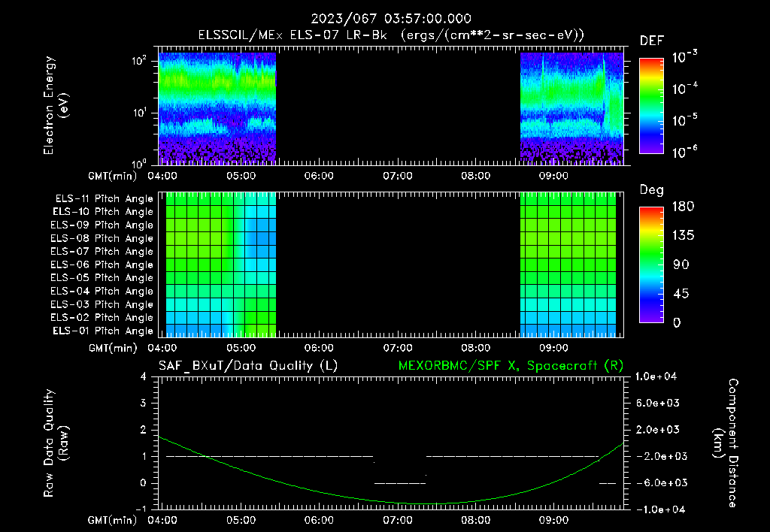
Task: Click the ELSSCIL/MEx ELS-07 LR-Bk subtitle
Action: click(391, 35)
